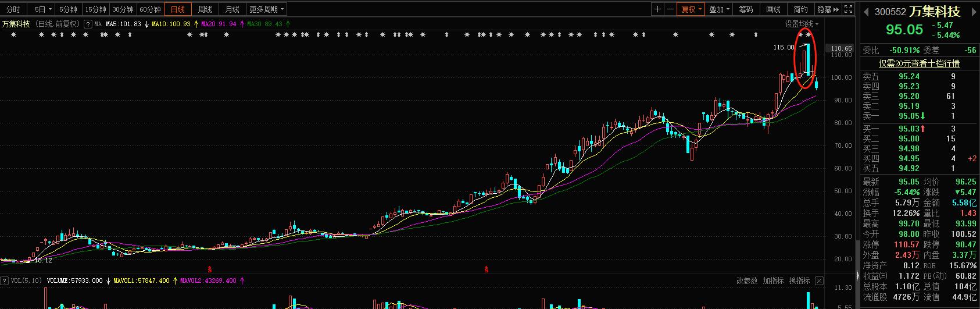Enable the 画线 drawing tool
980x309 pixels.
pos(773,9)
